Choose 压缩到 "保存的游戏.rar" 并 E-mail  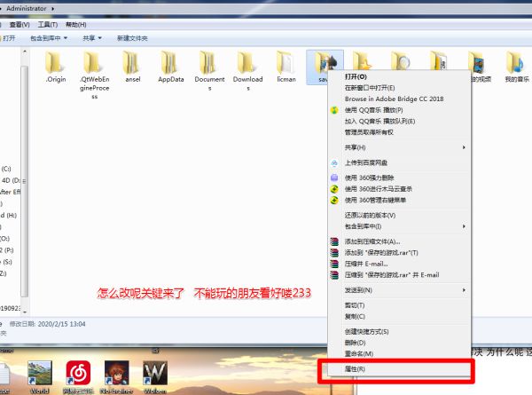click(x=392, y=275)
